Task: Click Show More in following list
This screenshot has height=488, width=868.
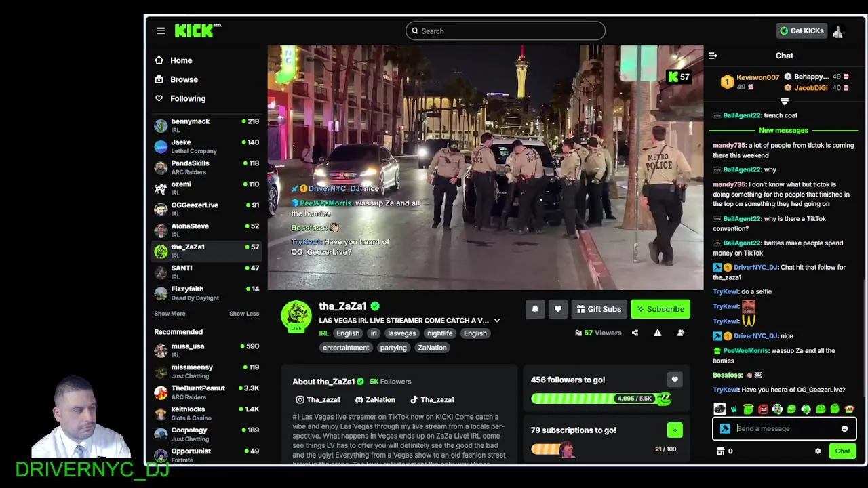Action: click(x=170, y=314)
